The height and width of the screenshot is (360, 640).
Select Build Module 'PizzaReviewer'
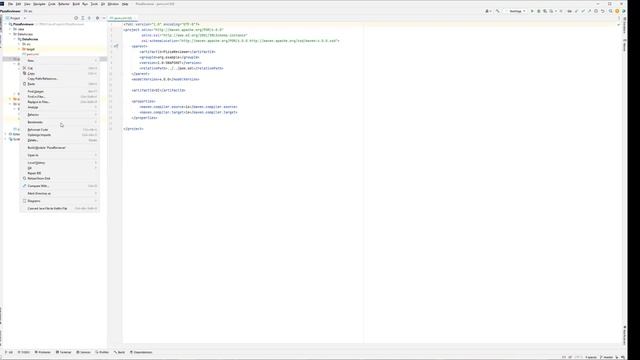[x=60, y=148]
